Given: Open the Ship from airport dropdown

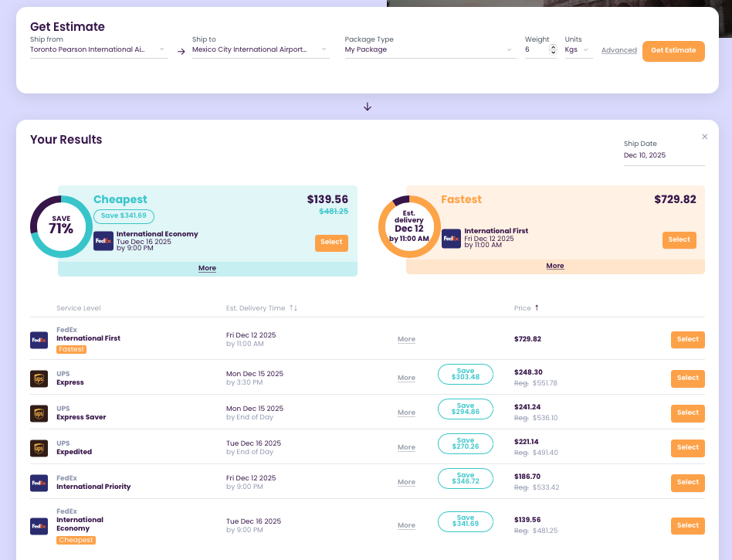Looking at the screenshot, I should click(98, 49).
